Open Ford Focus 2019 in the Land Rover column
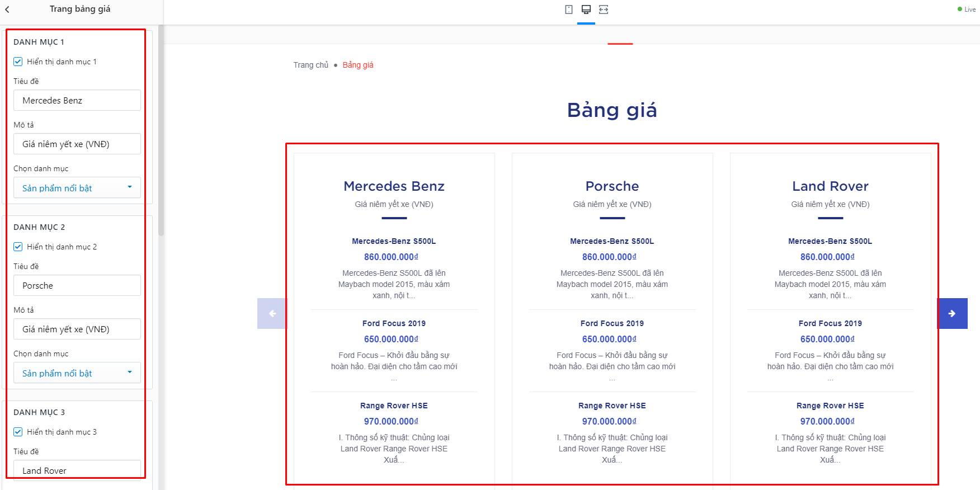 (830, 323)
